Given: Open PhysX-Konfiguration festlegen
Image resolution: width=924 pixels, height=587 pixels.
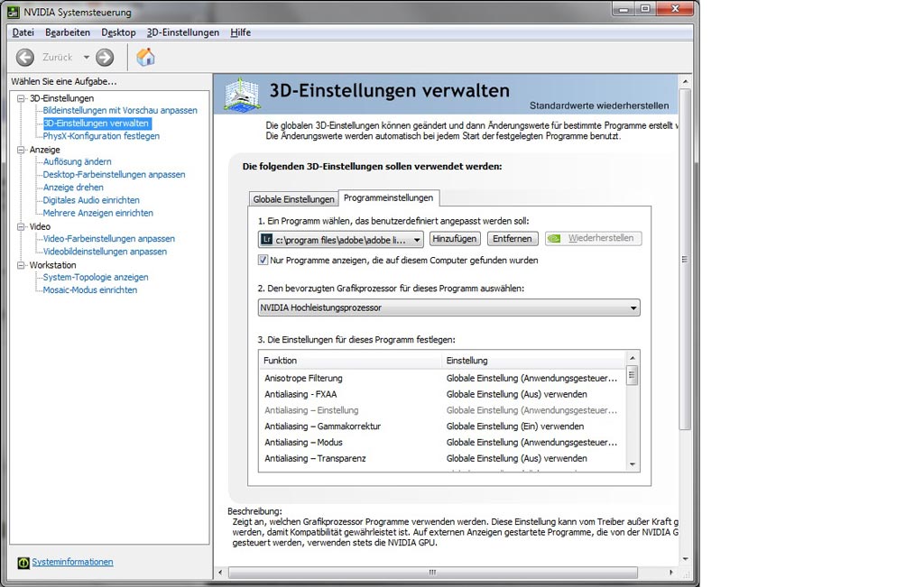Looking at the screenshot, I should [101, 136].
